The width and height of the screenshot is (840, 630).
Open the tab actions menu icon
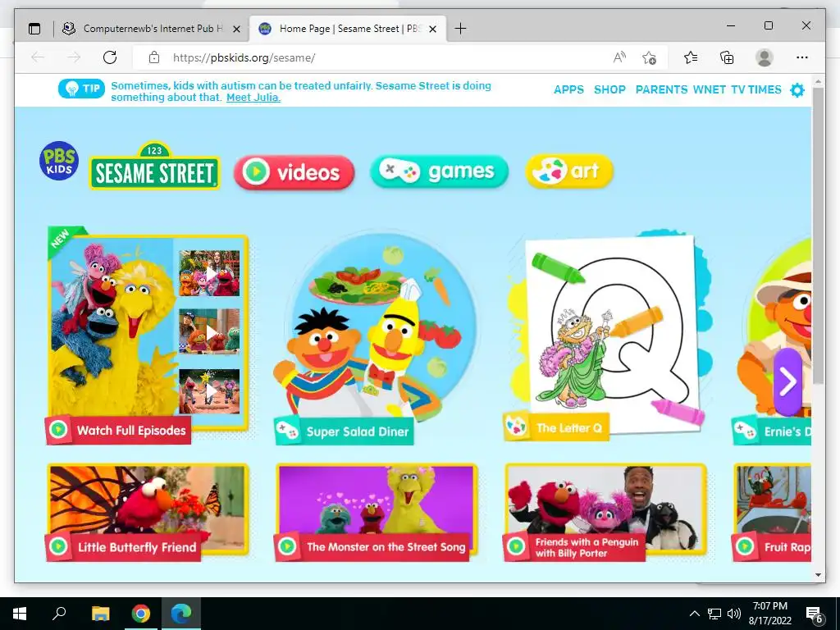[34, 29]
